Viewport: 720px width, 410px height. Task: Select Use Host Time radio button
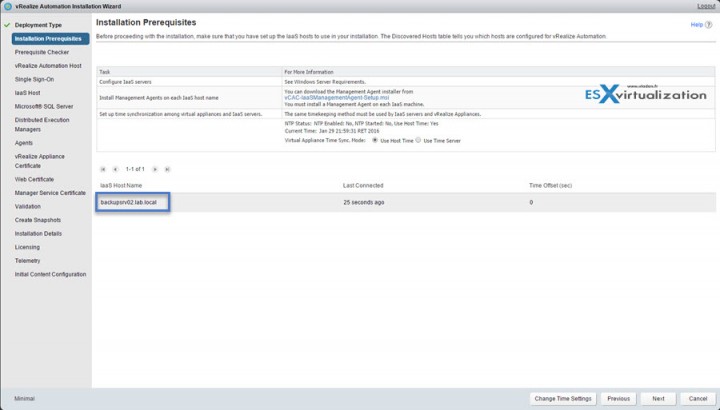(375, 140)
